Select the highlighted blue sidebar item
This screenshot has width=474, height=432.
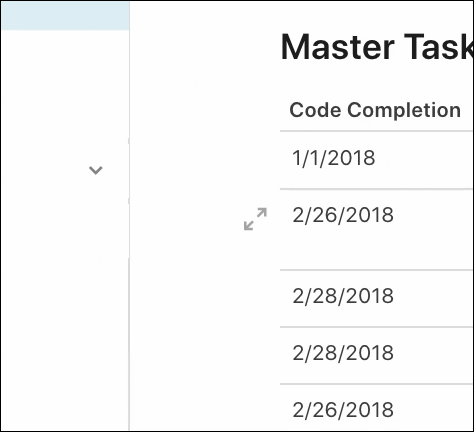tap(65, 16)
